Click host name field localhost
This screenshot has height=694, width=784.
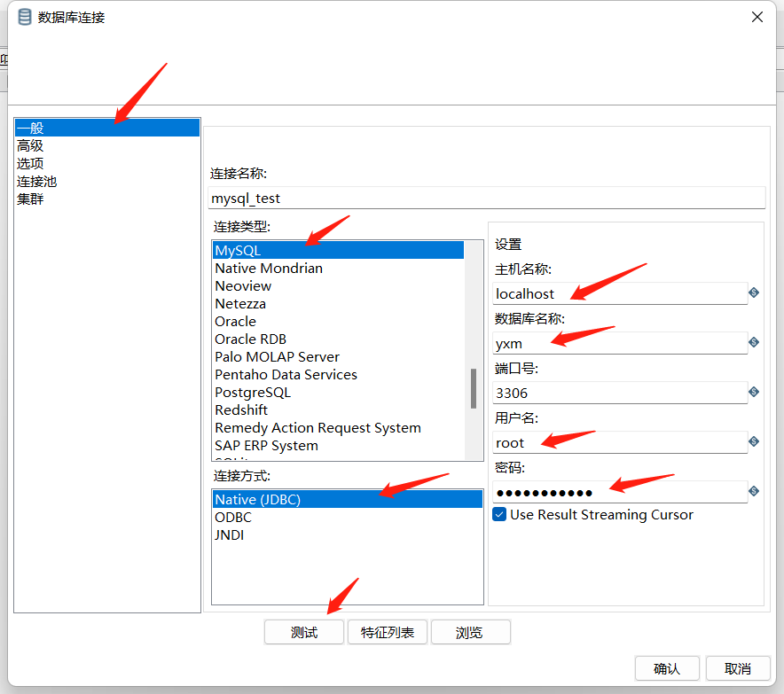[620, 293]
